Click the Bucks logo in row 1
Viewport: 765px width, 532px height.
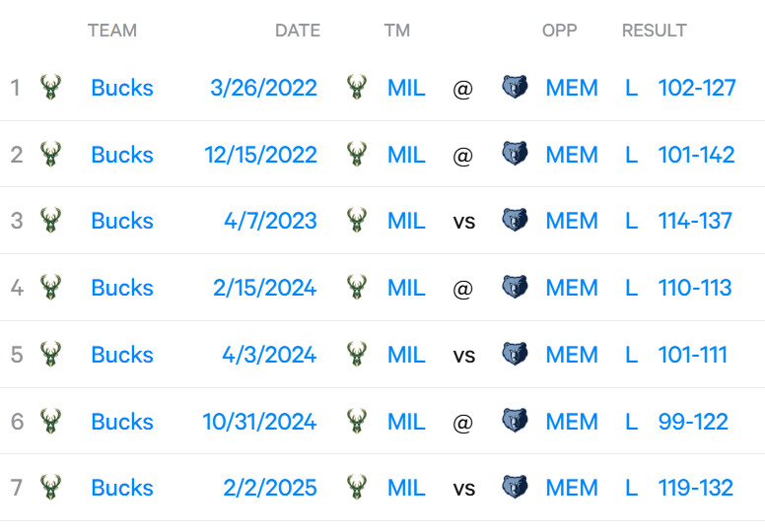click(x=50, y=88)
